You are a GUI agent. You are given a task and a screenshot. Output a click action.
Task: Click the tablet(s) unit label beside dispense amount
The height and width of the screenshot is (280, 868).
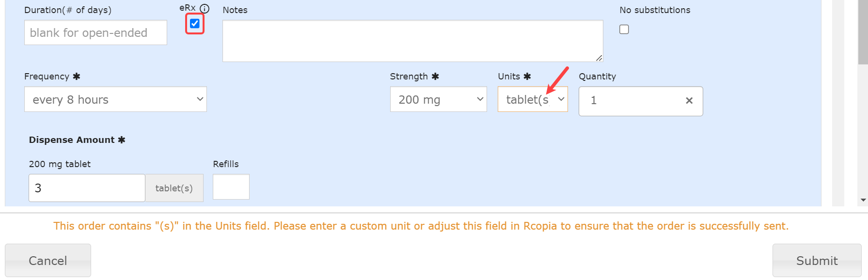pos(174,188)
